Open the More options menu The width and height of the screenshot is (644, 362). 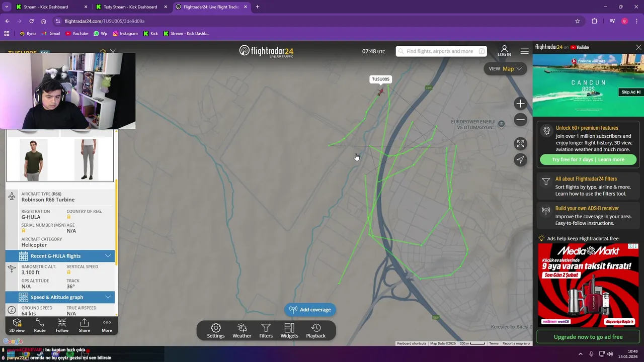tap(107, 325)
